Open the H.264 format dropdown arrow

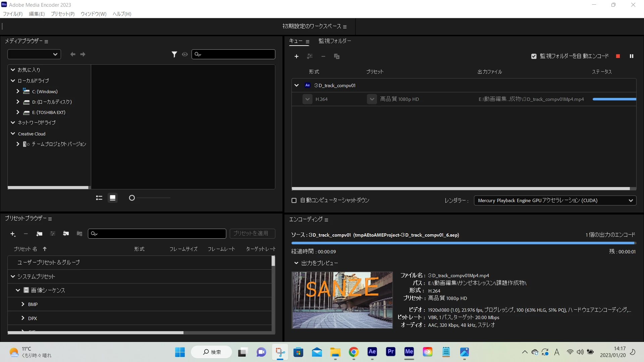[x=307, y=99]
